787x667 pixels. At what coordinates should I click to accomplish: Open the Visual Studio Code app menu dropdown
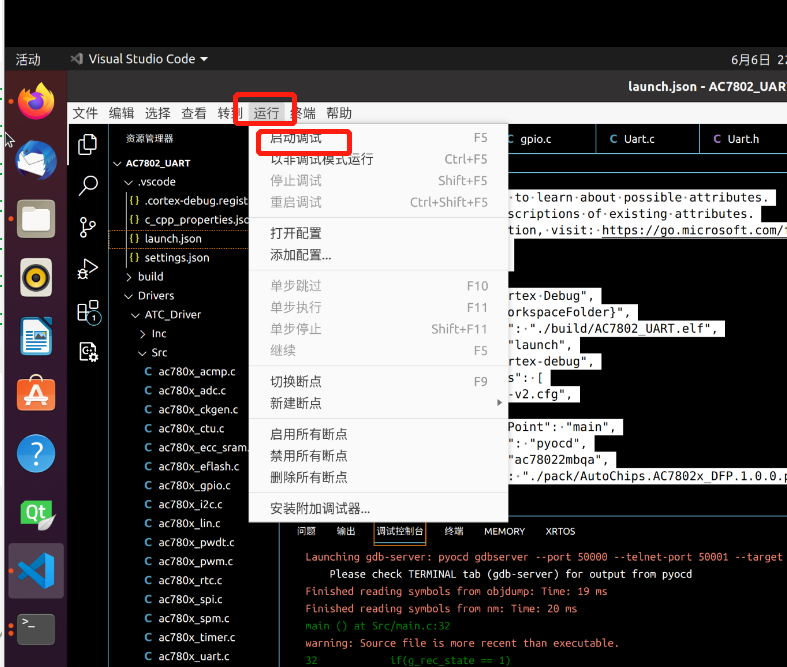coord(139,59)
